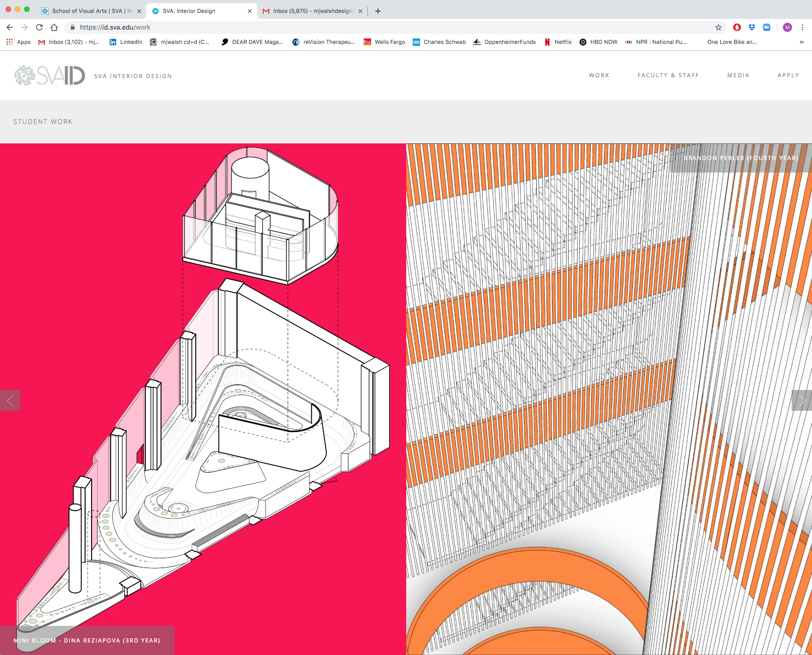Click the STUDENT WORK heading
Image resolution: width=812 pixels, height=655 pixels.
coord(43,122)
